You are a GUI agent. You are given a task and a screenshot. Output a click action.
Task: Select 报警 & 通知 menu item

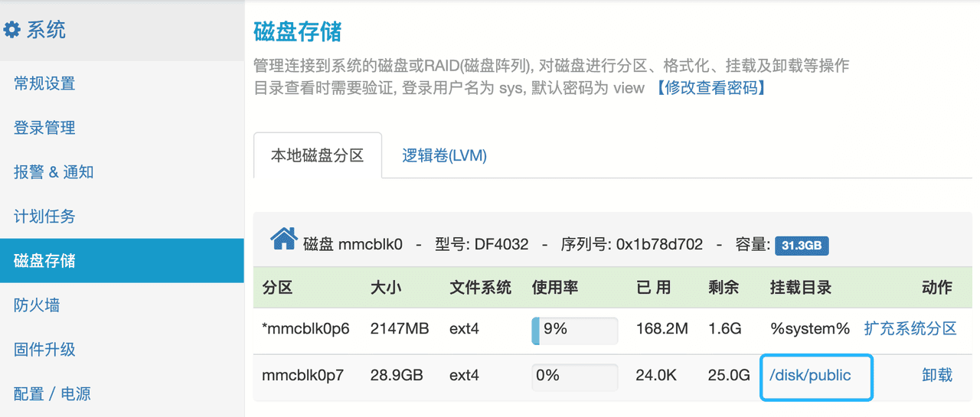tap(54, 172)
